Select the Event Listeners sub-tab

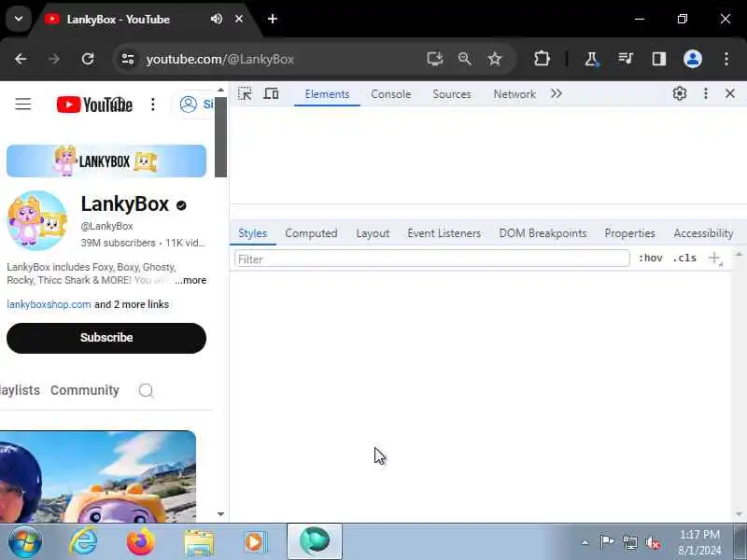click(444, 233)
